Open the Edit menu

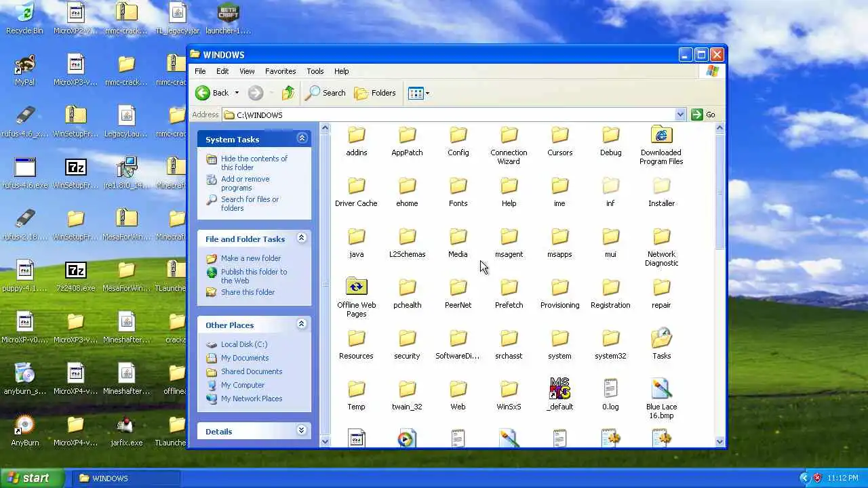(x=222, y=71)
